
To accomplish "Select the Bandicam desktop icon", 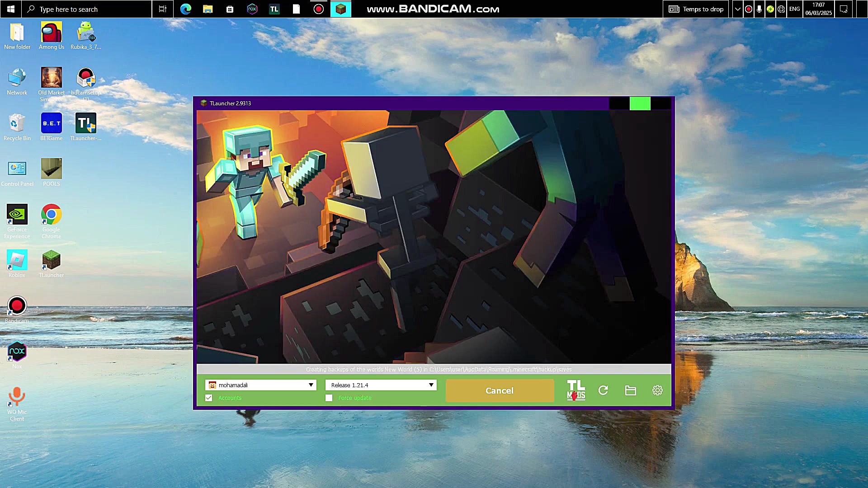I will tap(17, 310).
